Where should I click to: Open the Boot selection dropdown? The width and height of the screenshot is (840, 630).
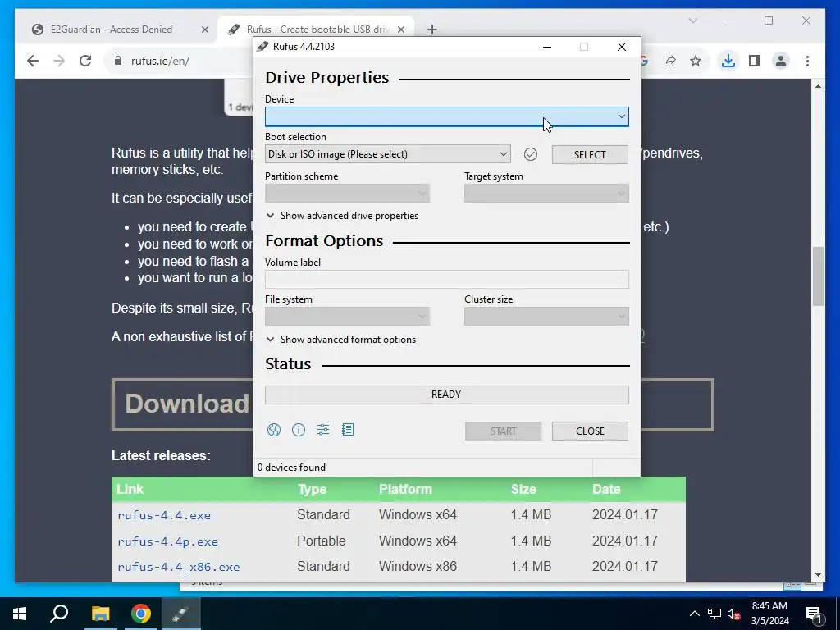387,154
